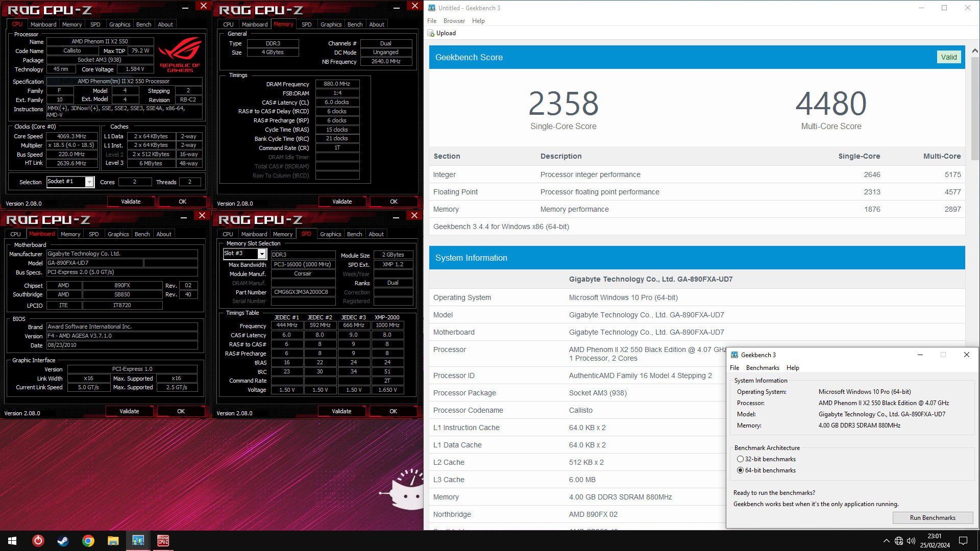This screenshot has height=551, width=980.
Task: Open the notification center icon
Action: pos(963,541)
